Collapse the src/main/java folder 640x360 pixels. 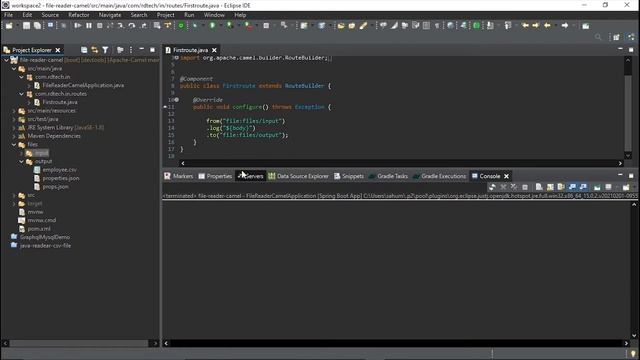[14, 69]
